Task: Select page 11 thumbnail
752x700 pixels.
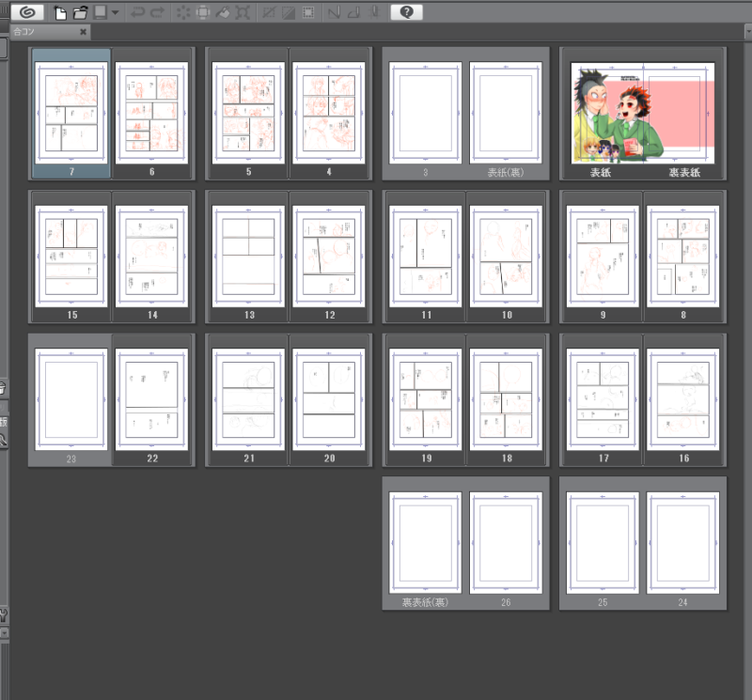Action: click(426, 256)
